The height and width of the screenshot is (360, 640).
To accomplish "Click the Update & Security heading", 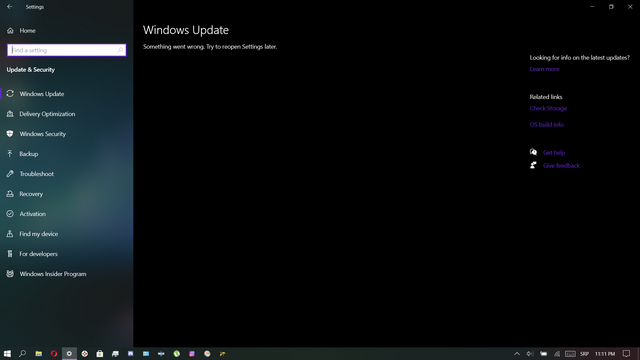I will click(31, 70).
